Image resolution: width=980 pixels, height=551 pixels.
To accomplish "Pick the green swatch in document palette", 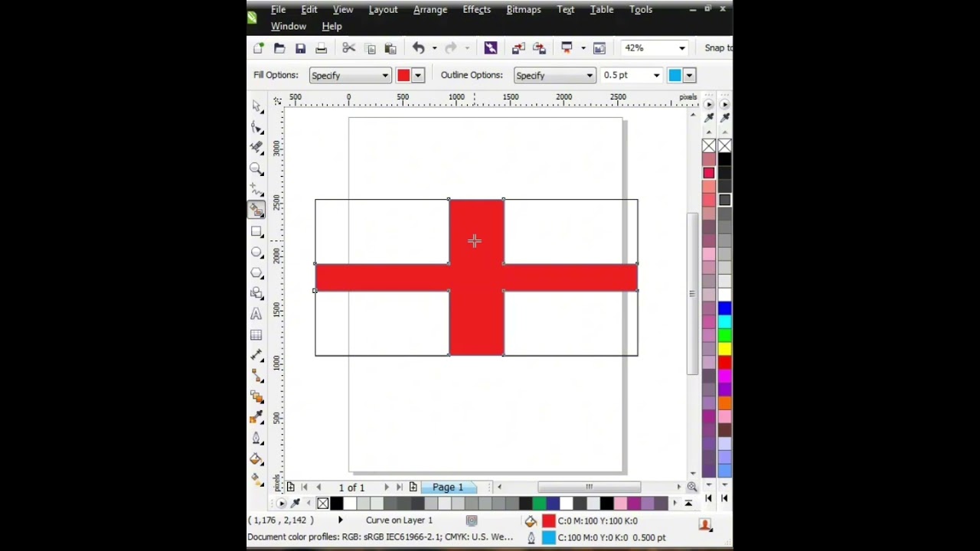I will 539,504.
